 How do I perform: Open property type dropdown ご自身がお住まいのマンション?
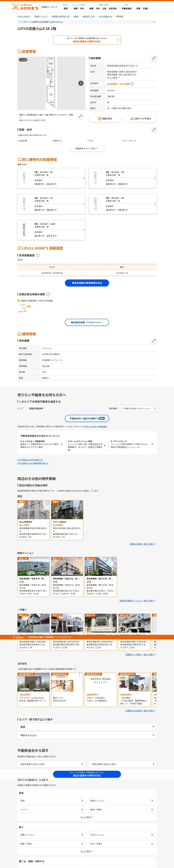pos(138,408)
